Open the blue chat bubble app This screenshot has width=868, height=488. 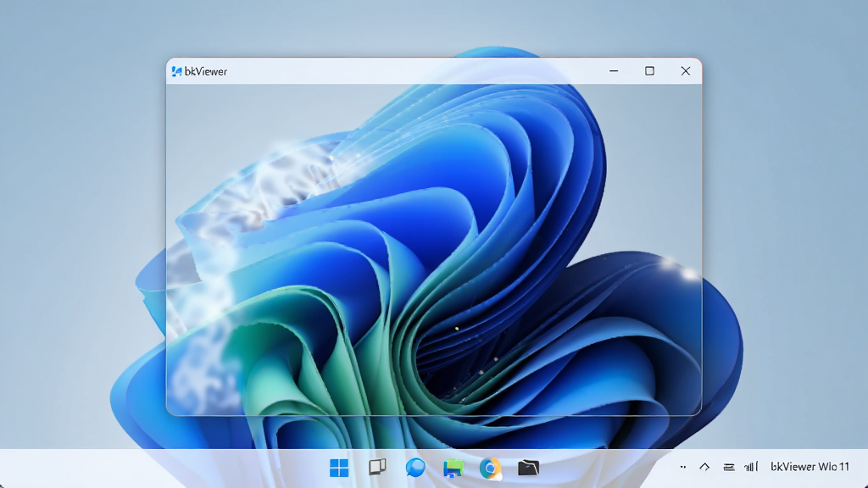pyautogui.click(x=415, y=468)
